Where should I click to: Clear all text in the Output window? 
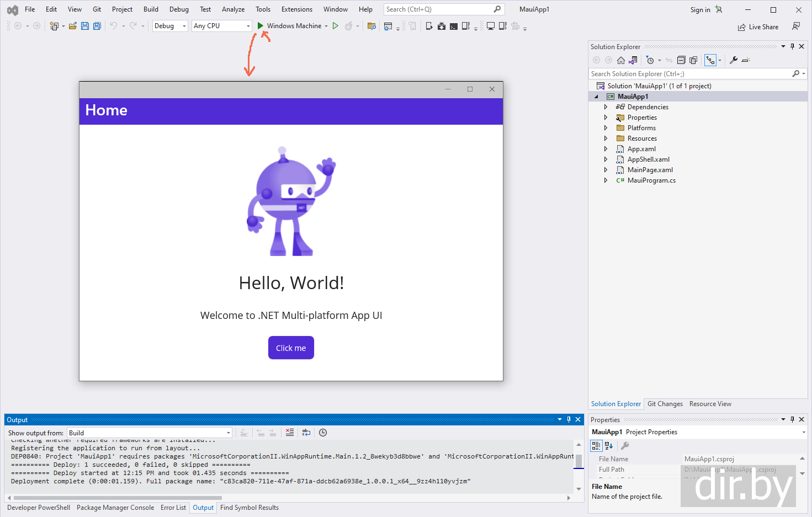point(290,433)
